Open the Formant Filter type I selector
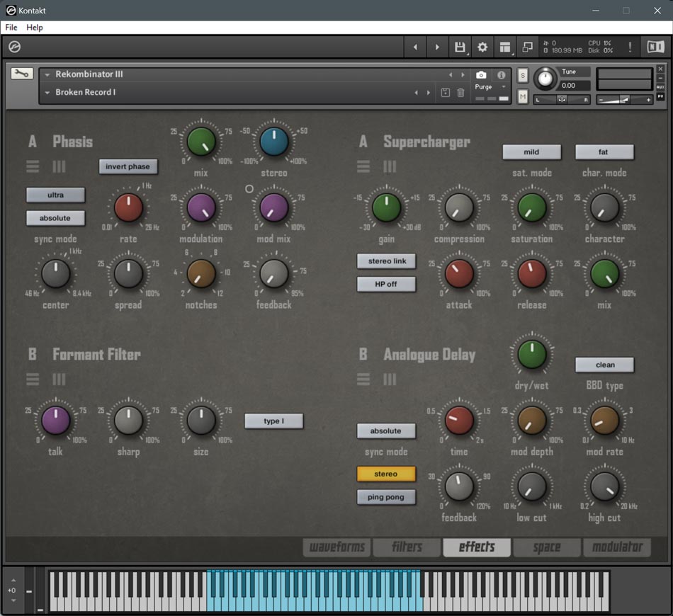This screenshot has width=673, height=616. coord(274,421)
